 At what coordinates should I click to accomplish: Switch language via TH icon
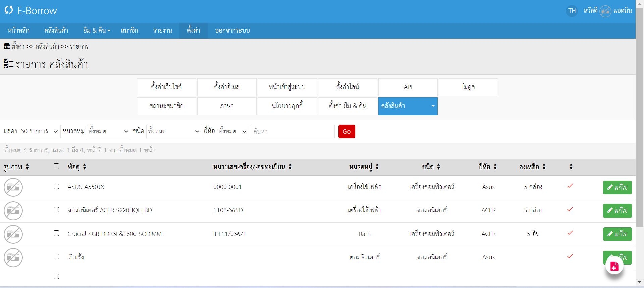(x=572, y=11)
